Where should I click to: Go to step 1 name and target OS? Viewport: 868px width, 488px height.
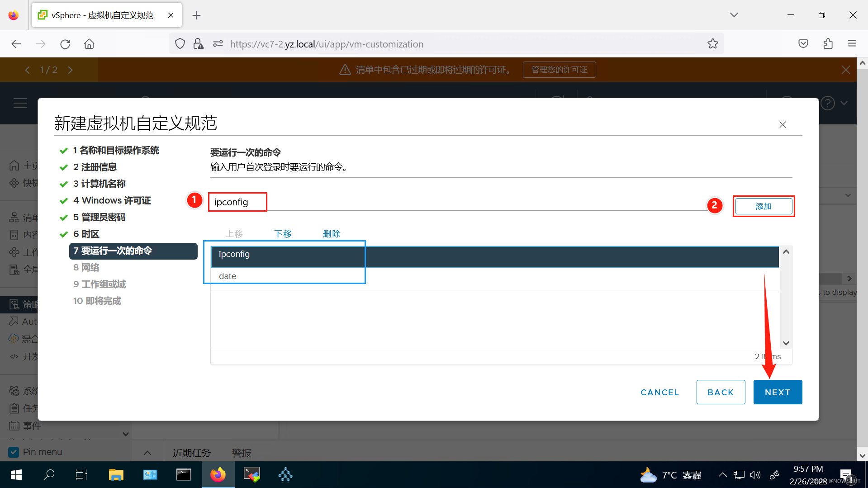click(116, 150)
